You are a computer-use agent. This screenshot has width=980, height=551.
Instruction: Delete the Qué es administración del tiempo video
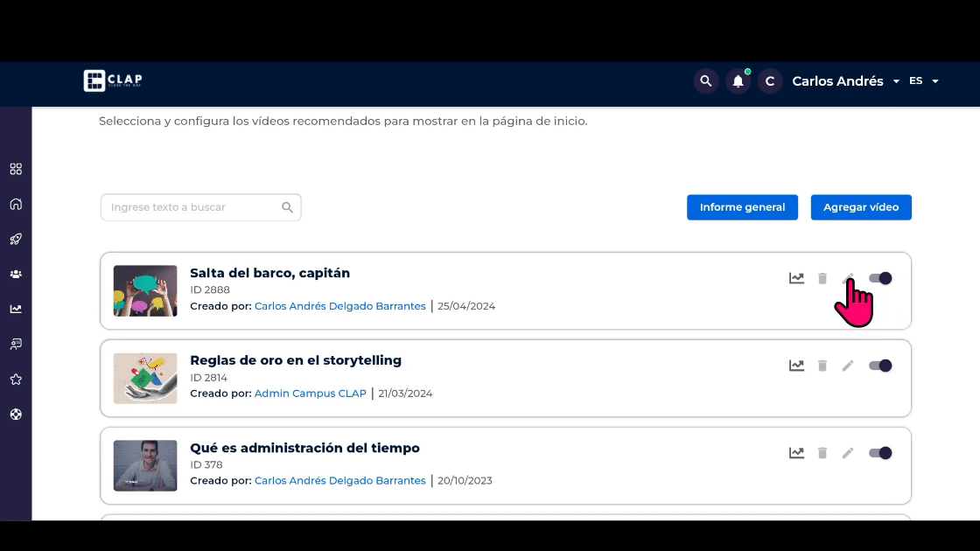tap(822, 454)
